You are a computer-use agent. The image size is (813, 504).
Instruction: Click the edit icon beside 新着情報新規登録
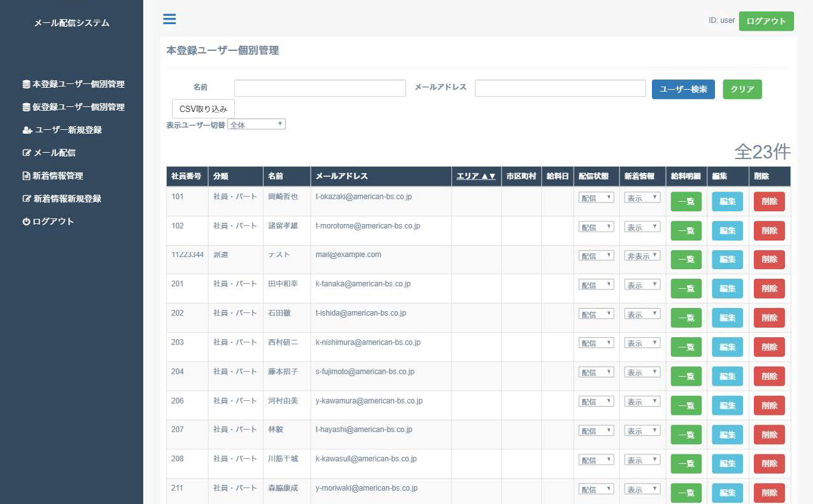coord(27,199)
